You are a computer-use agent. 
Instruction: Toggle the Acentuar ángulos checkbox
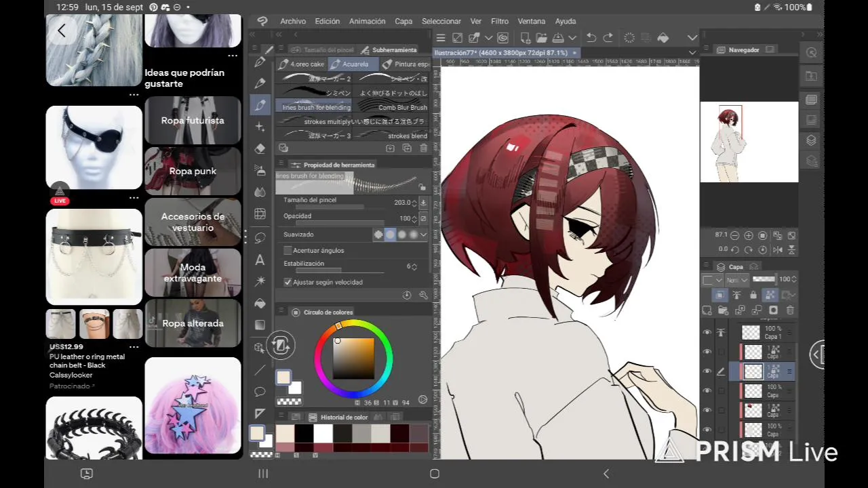point(288,250)
